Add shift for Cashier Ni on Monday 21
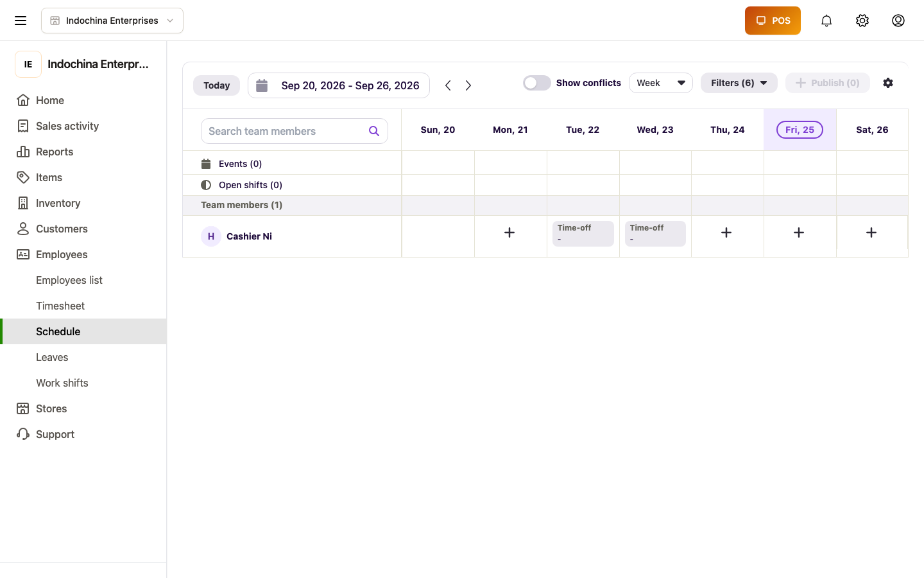The height and width of the screenshot is (578, 924). click(x=509, y=232)
